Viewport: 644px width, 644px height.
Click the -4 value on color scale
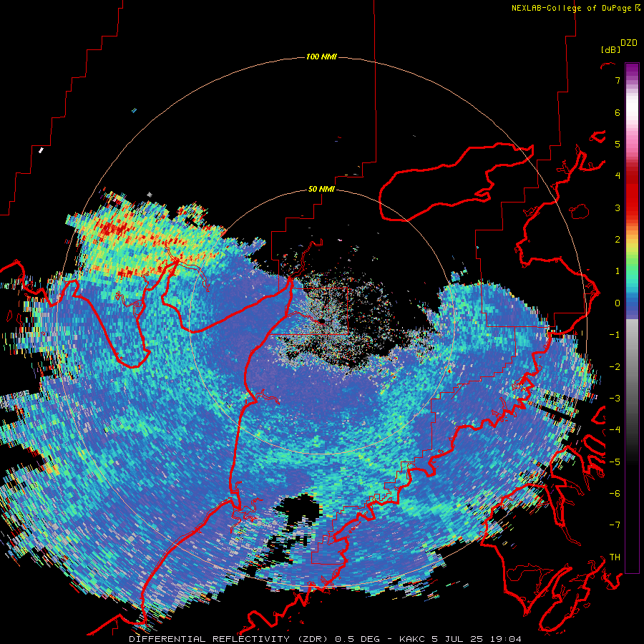pos(615,430)
